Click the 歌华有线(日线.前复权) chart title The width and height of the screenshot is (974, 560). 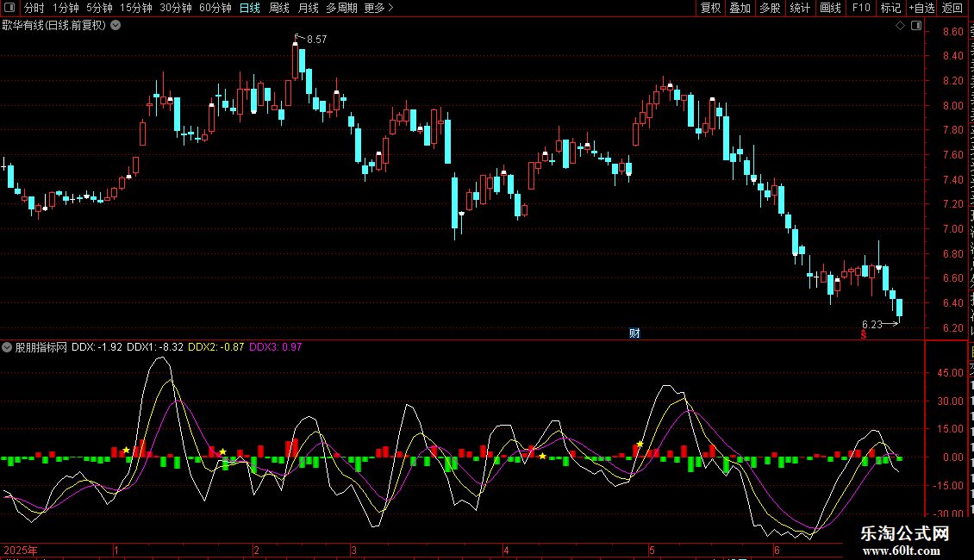(54, 26)
